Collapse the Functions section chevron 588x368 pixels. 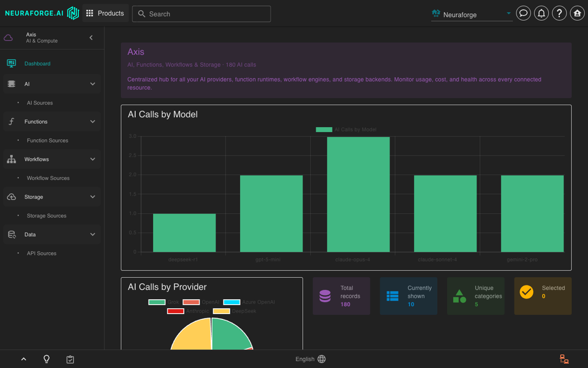click(x=93, y=122)
